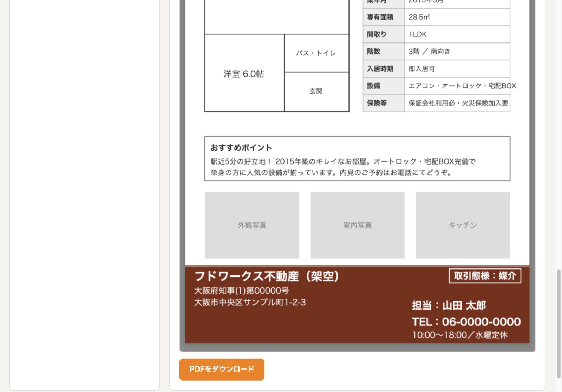Click the 取引態様：媒介 badge
This screenshot has height=392, width=562.
click(485, 276)
